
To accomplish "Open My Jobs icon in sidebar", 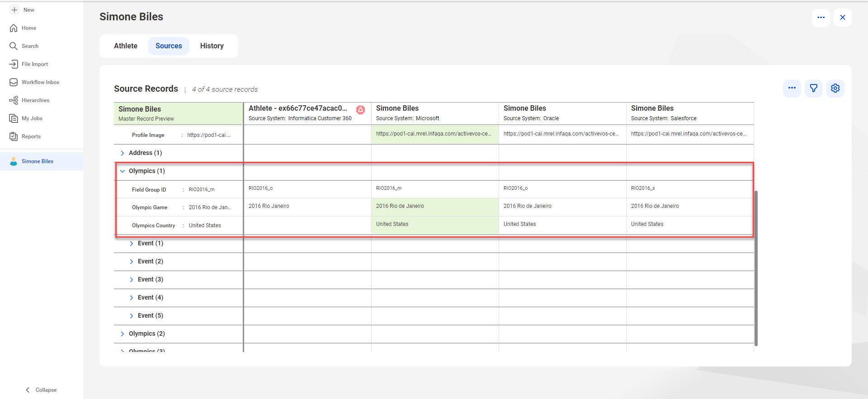I will [x=14, y=118].
